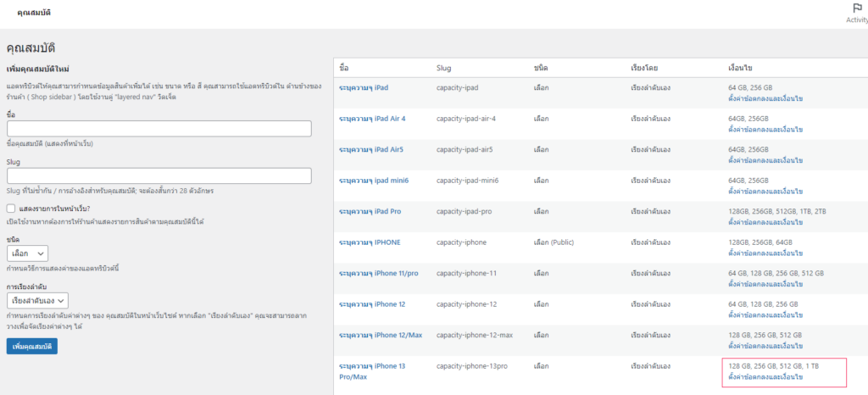This screenshot has height=395, width=868.
Task: Open the ระบุความจุ IPHONE attribute
Action: 369,242
